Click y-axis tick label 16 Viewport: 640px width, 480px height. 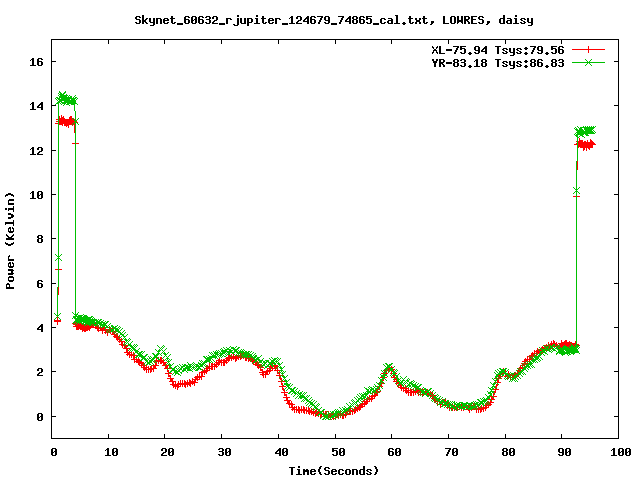click(36, 62)
